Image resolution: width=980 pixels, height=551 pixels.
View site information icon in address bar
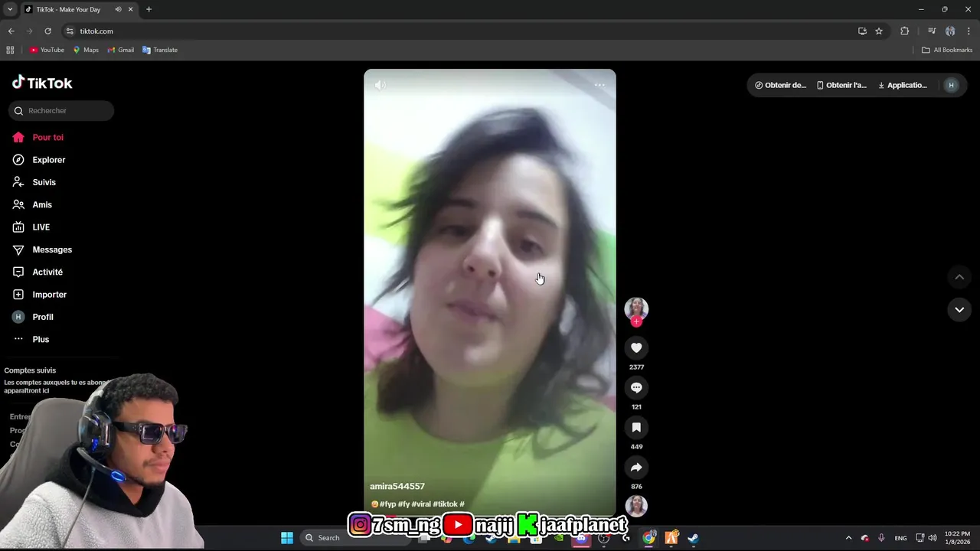(70, 31)
